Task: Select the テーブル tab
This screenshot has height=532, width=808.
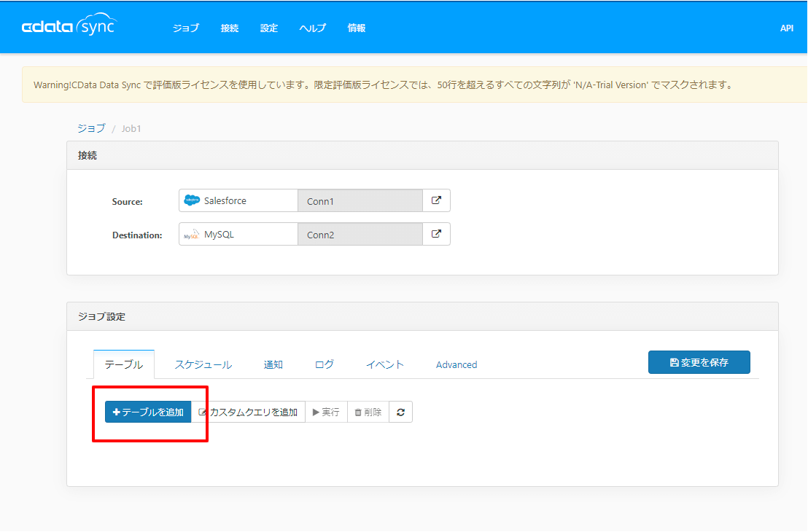Action: click(124, 364)
